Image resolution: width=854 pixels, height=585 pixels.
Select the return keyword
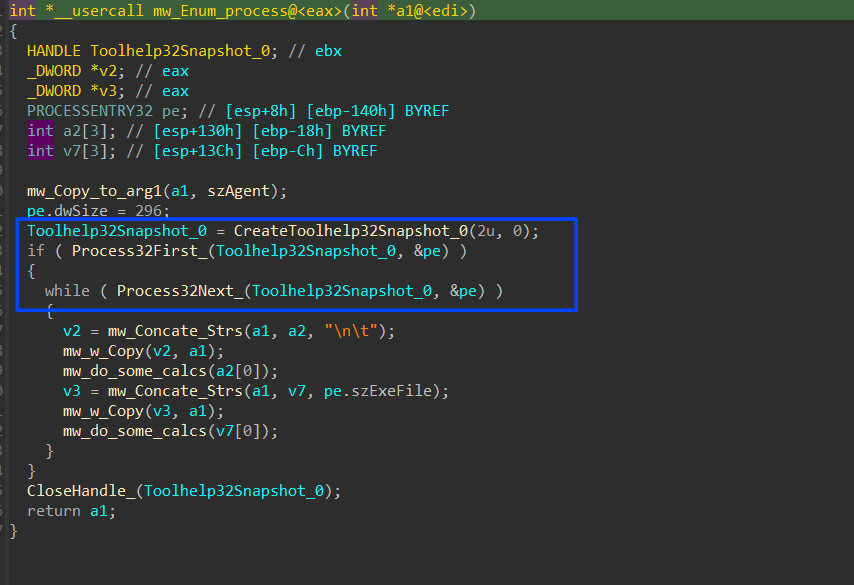tap(54, 511)
